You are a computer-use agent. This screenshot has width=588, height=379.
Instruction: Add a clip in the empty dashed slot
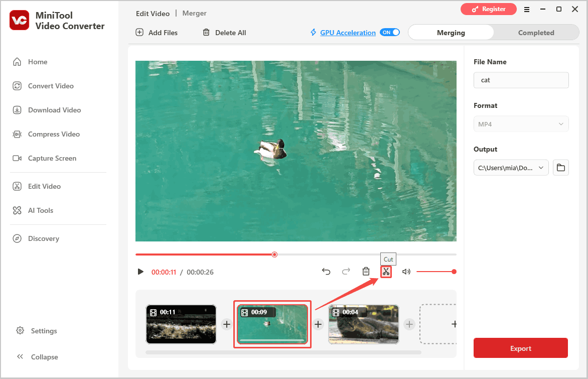pos(438,324)
